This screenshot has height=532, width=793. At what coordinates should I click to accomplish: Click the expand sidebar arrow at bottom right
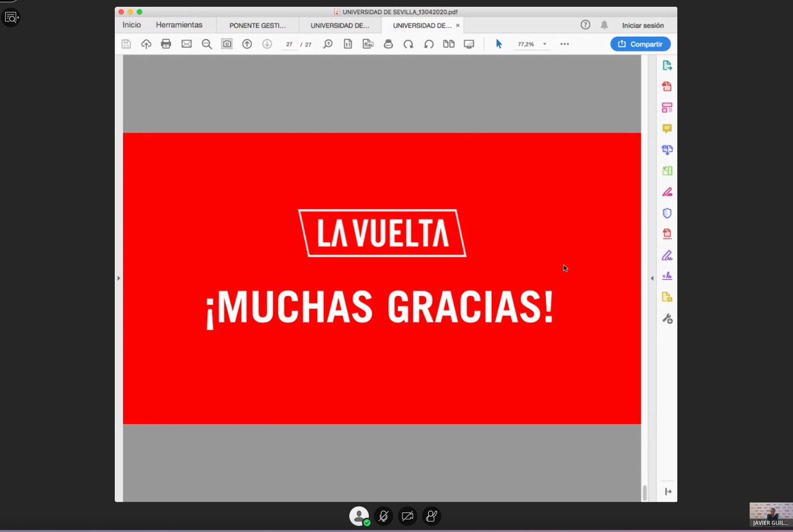click(668, 492)
